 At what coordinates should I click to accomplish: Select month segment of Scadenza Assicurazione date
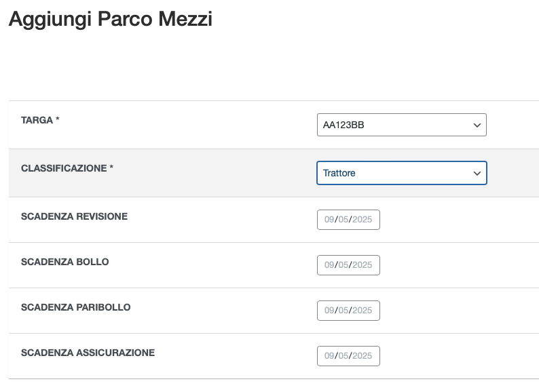343,356
